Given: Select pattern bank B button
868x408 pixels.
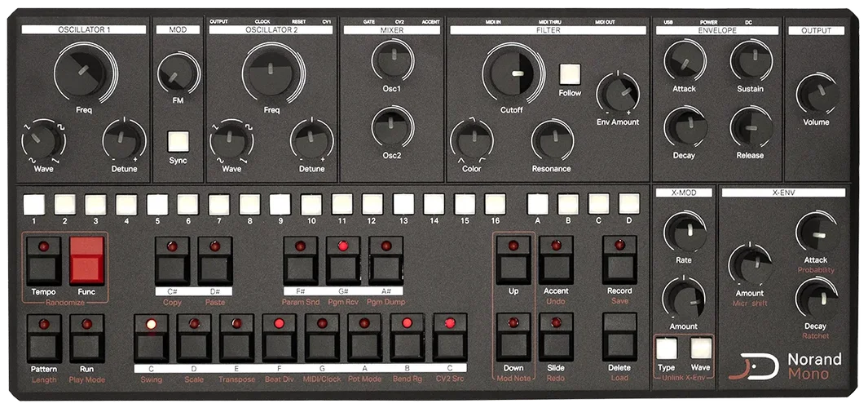Looking at the screenshot, I should 569,204.
